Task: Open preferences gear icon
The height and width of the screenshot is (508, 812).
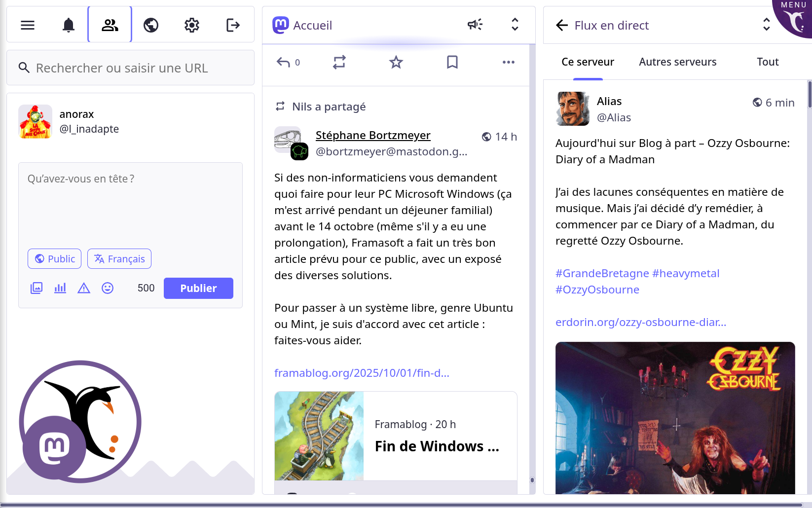Action: 192,25
